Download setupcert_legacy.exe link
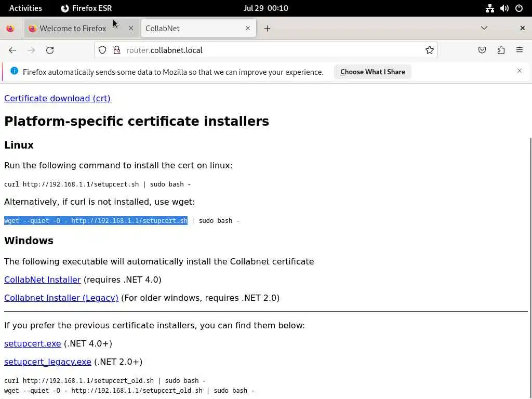This screenshot has height=399, width=532. 47,362
